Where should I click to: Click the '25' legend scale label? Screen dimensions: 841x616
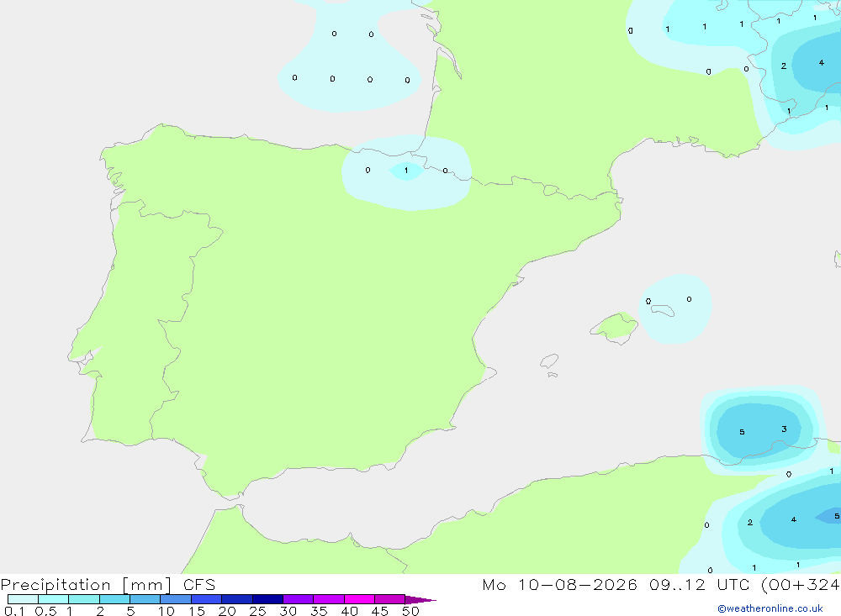[x=257, y=611]
